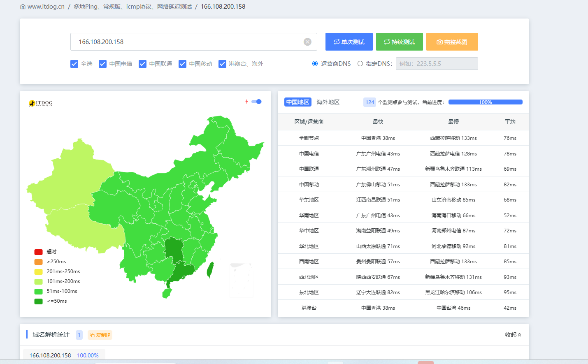Image resolution: width=588 pixels, height=364 pixels.
Task: Start the 单次测试 single test
Action: pyautogui.click(x=349, y=42)
